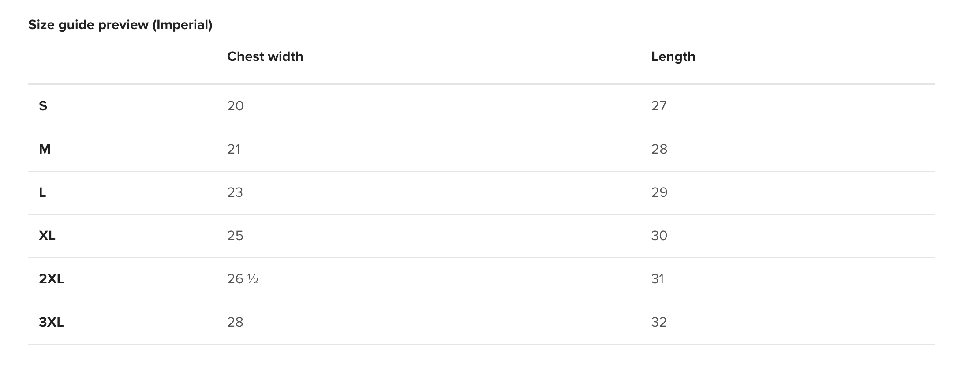980x376 pixels.
Task: Click length value 27 for size S
Action: (659, 106)
